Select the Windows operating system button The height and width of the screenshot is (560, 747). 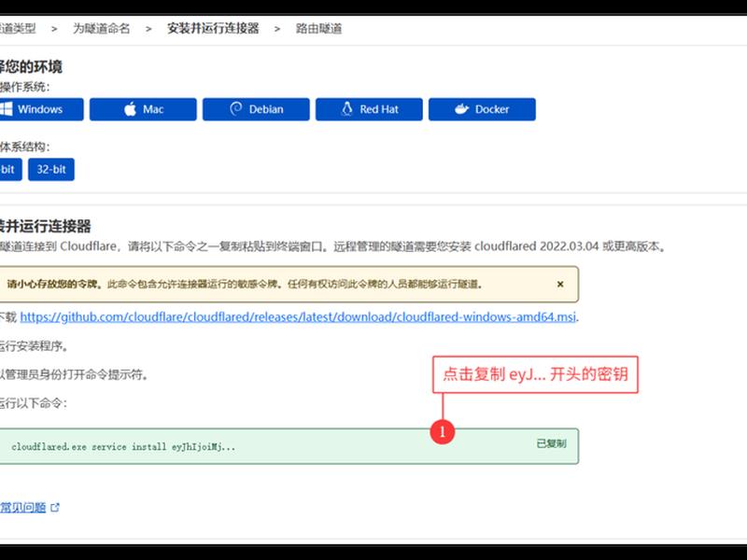coord(41,109)
